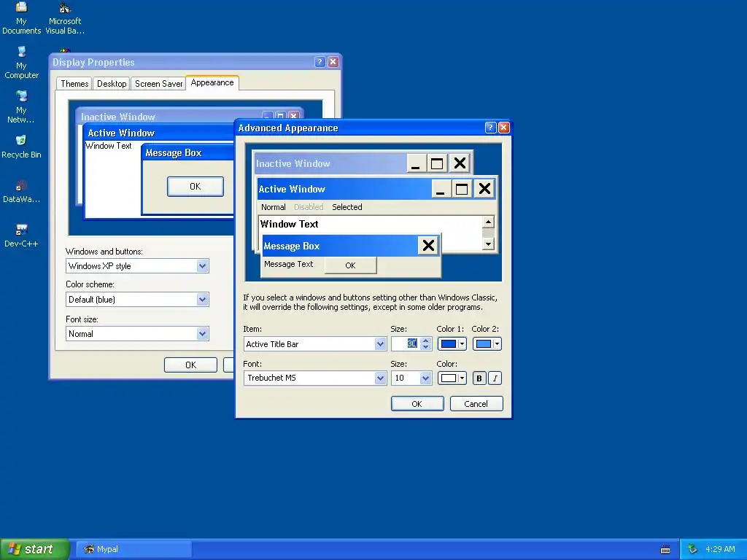
Task: Open Windows and buttons style dropdown
Action: click(x=203, y=265)
